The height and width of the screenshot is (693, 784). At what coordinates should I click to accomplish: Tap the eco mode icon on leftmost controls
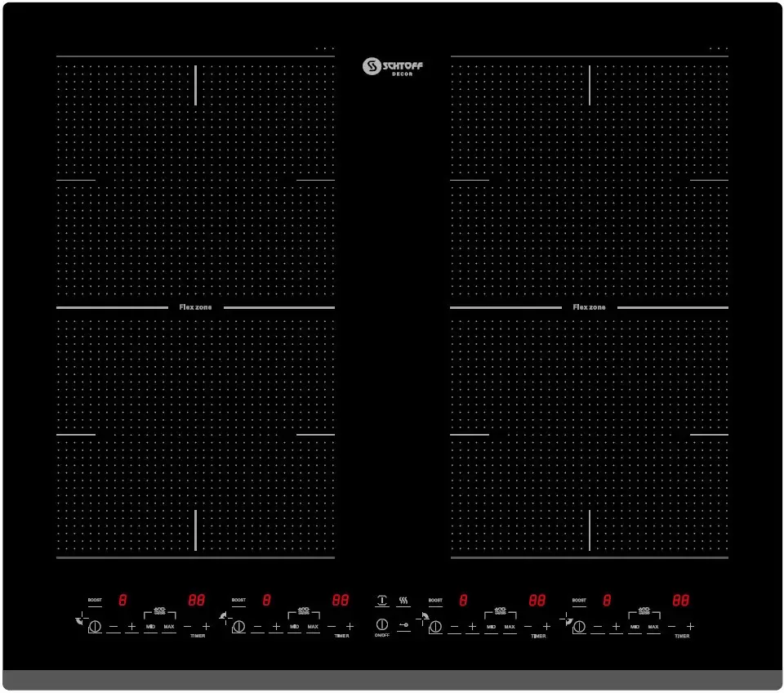160,610
